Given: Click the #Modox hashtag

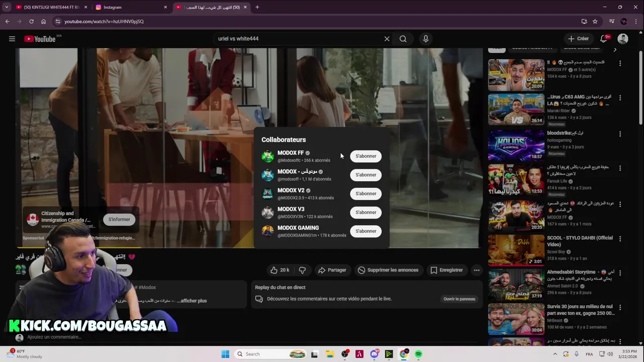Looking at the screenshot, I should tap(147, 287).
